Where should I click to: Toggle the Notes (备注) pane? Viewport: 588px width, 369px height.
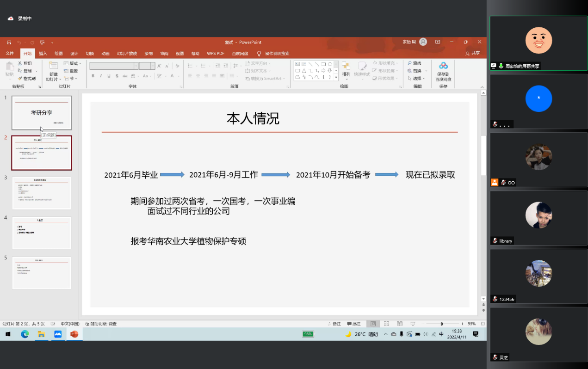pyautogui.click(x=334, y=324)
